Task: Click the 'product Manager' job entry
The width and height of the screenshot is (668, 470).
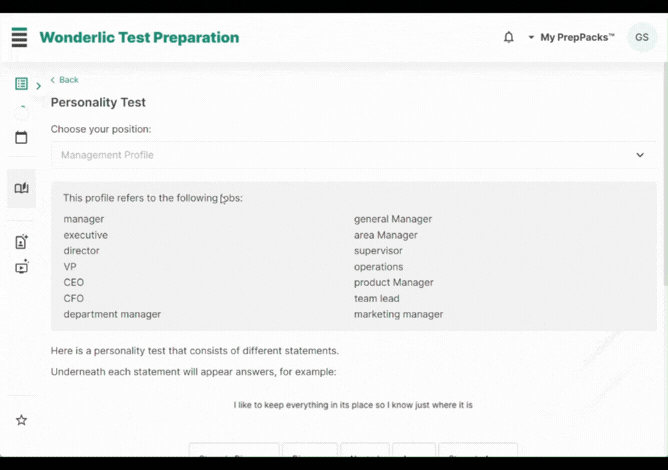Action: 394,283
